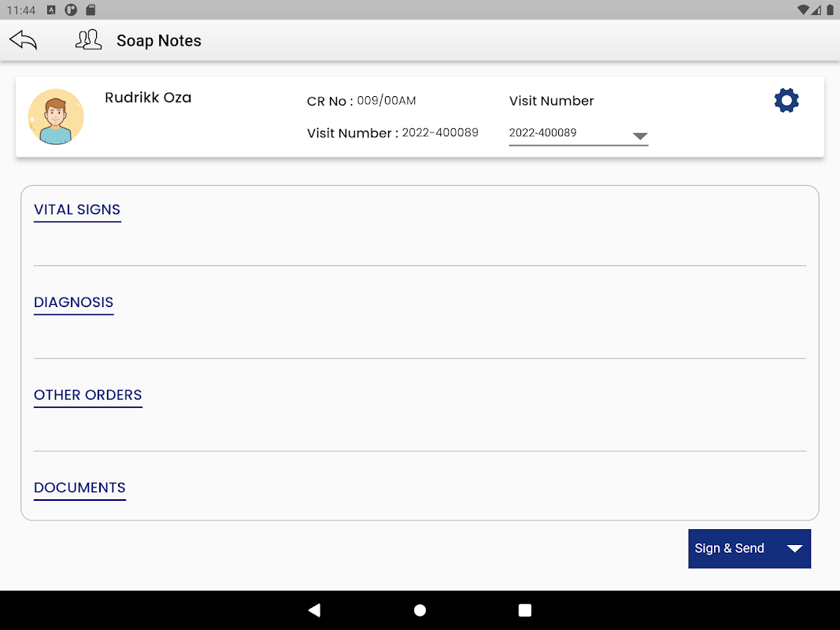The width and height of the screenshot is (840, 630).
Task: Tap the CR No 009/00AM text
Action: (x=361, y=101)
